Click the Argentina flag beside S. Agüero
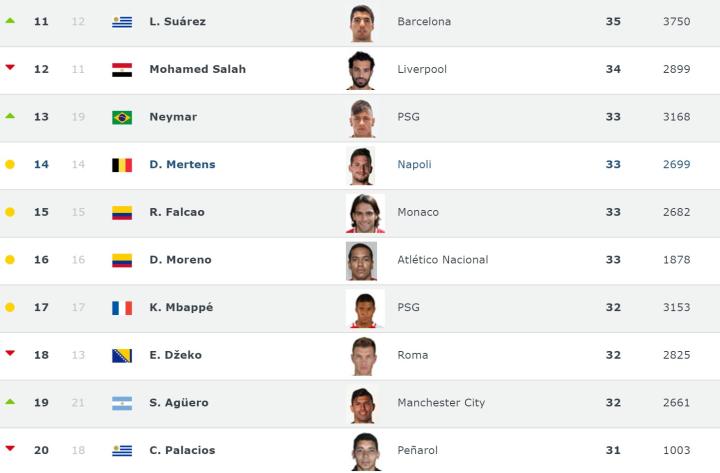 point(122,403)
